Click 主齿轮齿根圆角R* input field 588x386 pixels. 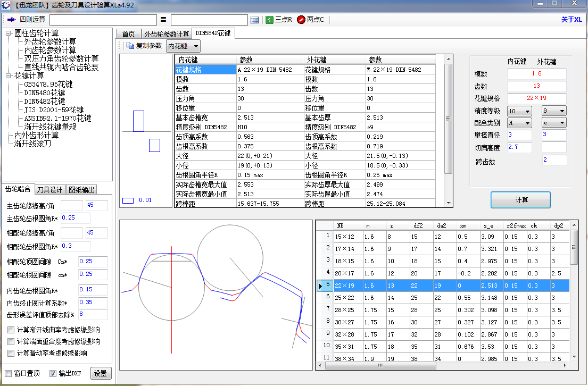coord(76,218)
